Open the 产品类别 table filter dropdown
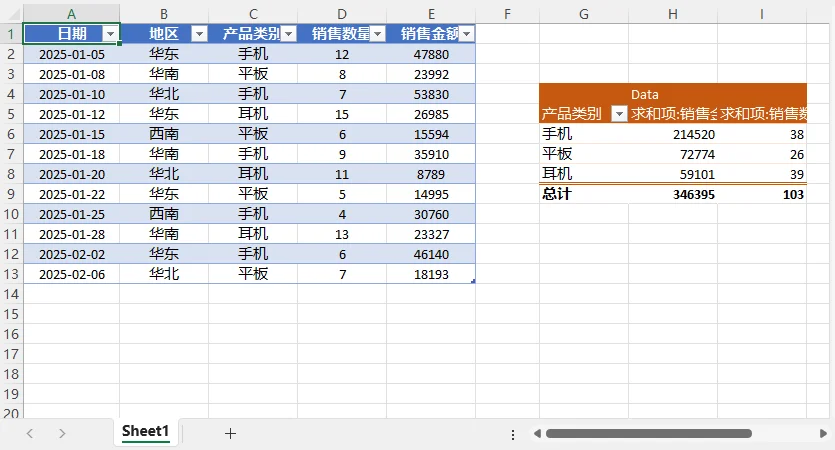 289,34
